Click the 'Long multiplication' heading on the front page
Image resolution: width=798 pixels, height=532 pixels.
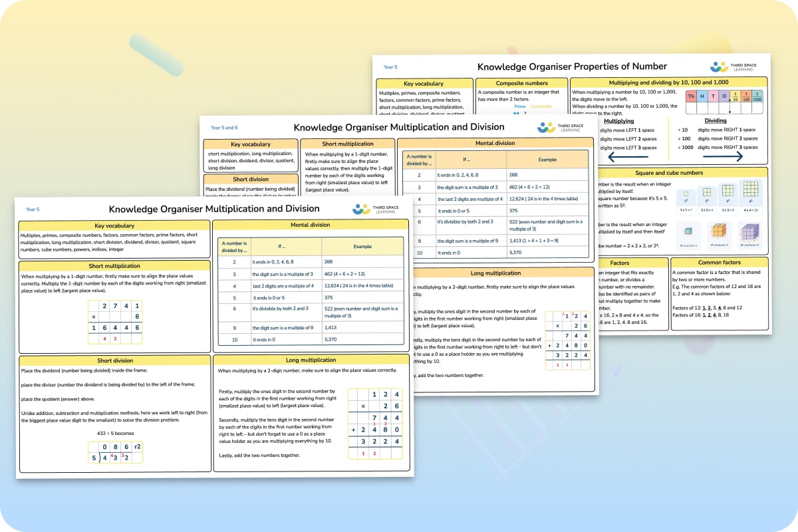click(311, 360)
